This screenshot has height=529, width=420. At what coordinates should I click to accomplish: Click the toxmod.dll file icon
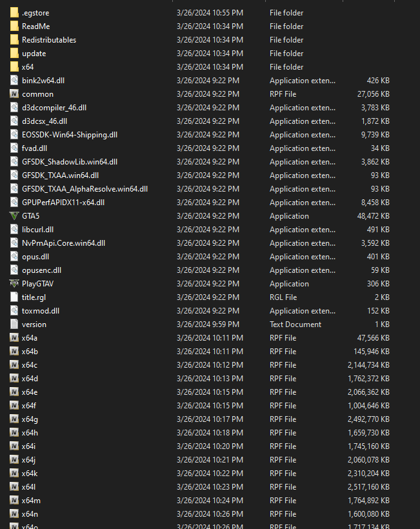pyautogui.click(x=14, y=311)
